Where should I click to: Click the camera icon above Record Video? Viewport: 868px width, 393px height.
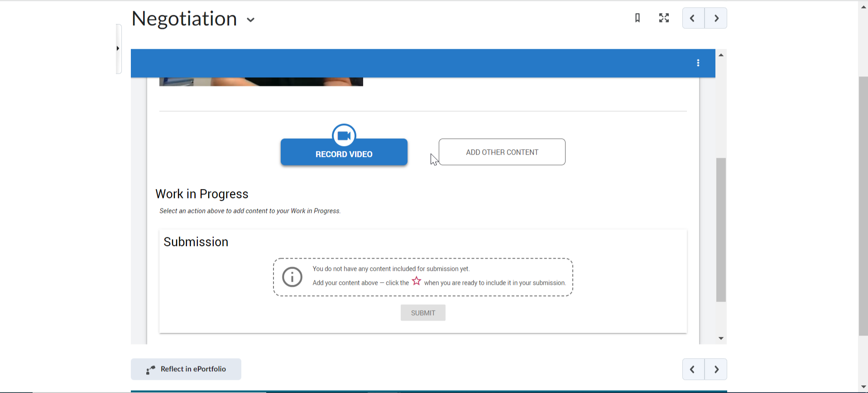(344, 135)
